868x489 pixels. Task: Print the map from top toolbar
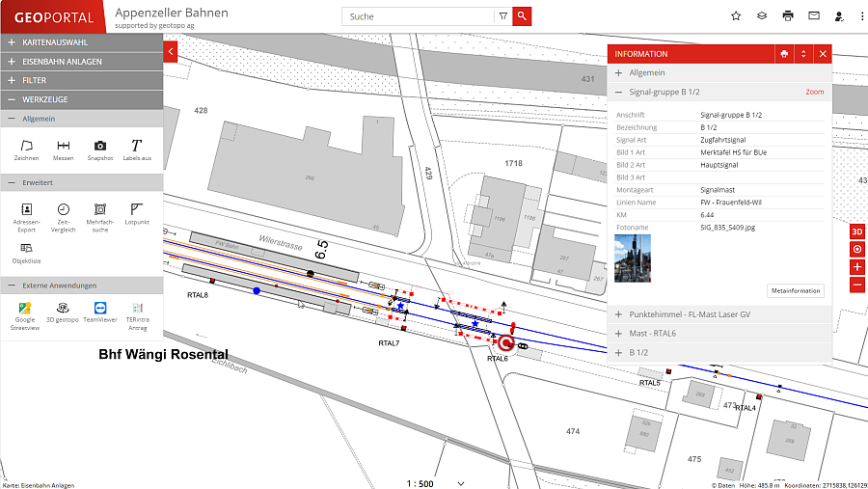pos(788,16)
